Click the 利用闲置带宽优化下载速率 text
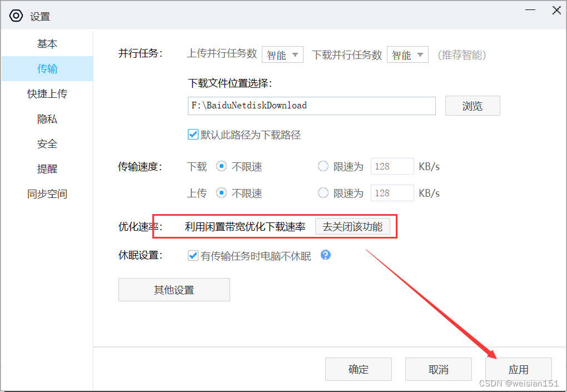Viewport: 567px width, 392px height. pyautogui.click(x=245, y=227)
